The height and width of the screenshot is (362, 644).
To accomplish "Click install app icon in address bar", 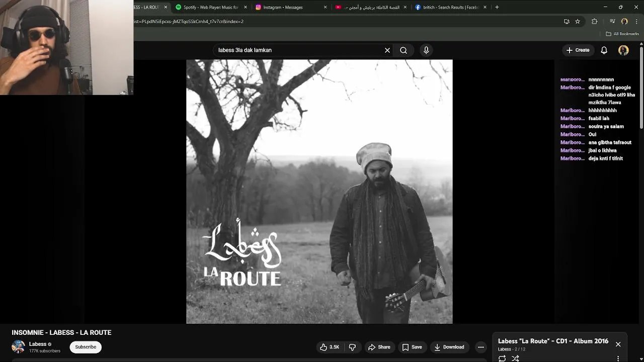I will click(x=567, y=22).
